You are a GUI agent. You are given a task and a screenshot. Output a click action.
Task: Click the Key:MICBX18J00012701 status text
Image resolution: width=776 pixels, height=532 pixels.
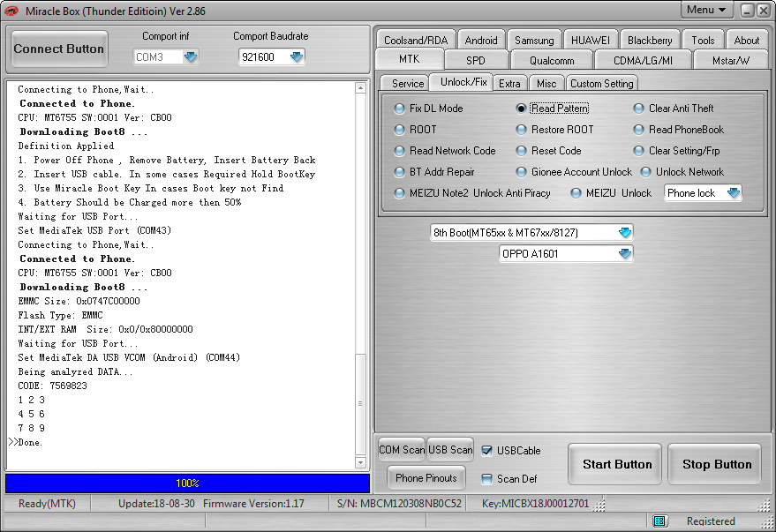click(536, 503)
